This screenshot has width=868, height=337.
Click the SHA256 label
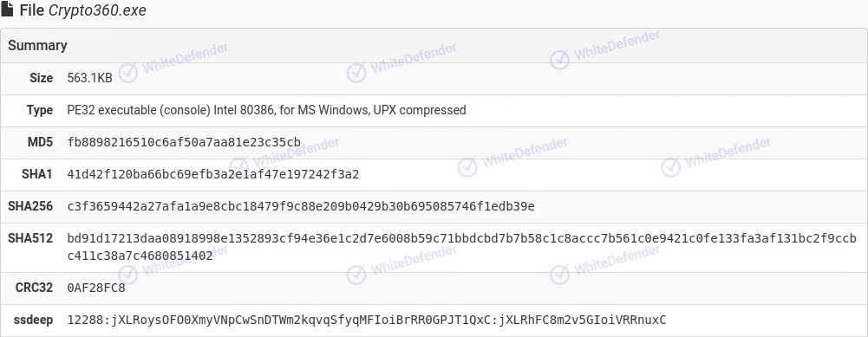point(30,206)
